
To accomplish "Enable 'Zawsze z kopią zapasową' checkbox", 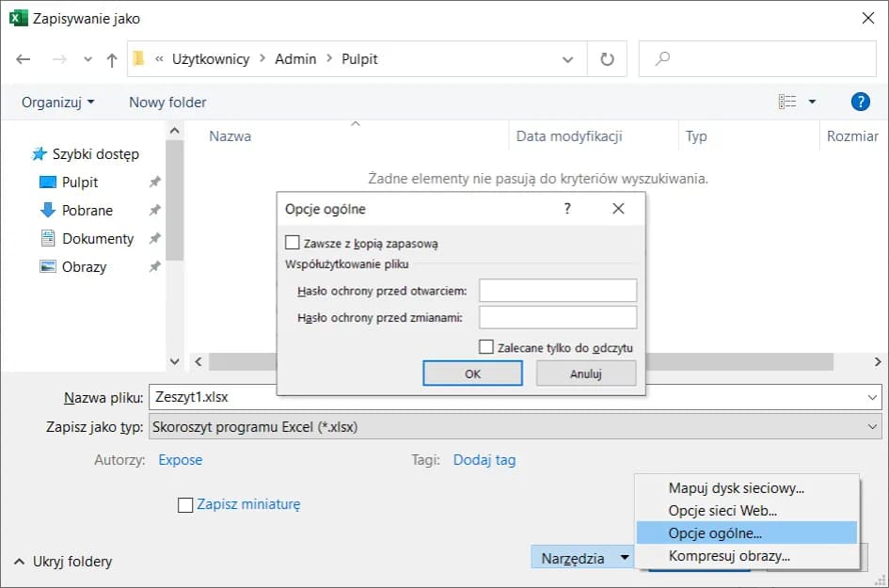I will 293,242.
